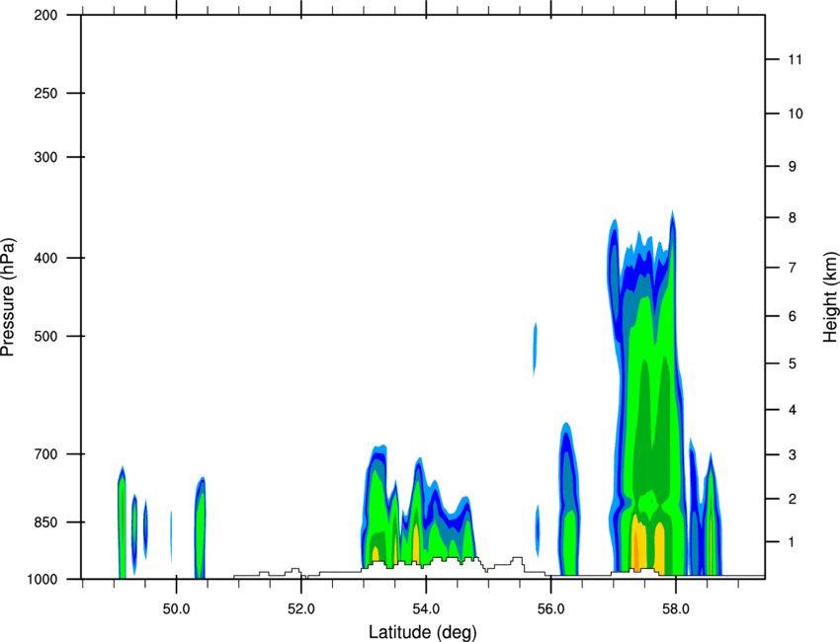Click the 1000 pressure tick label

42,579
